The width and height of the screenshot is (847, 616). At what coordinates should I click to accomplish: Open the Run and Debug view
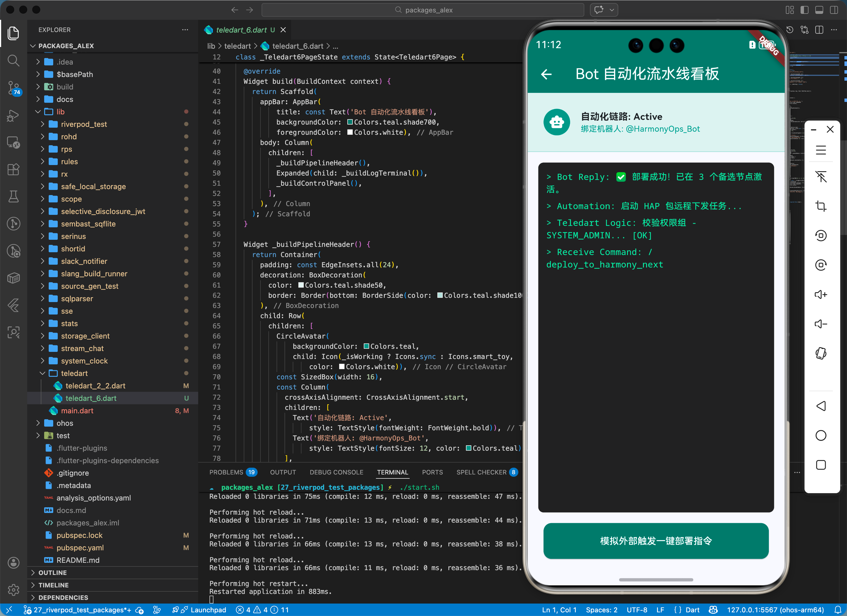[x=13, y=115]
